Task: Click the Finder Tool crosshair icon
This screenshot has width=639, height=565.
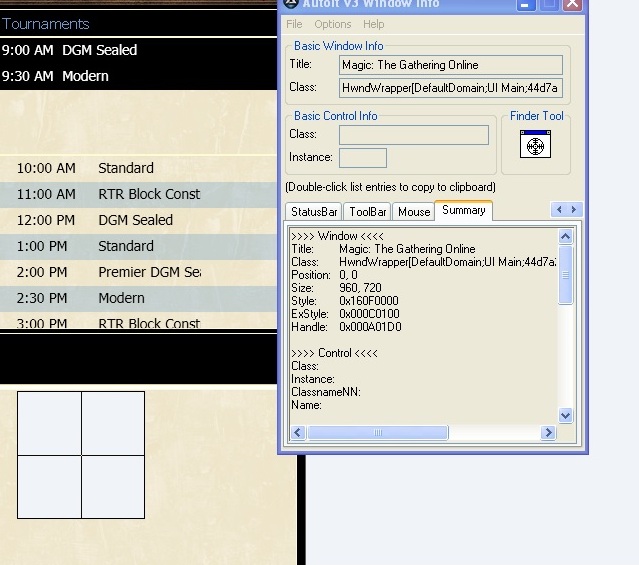Action: pos(535,146)
